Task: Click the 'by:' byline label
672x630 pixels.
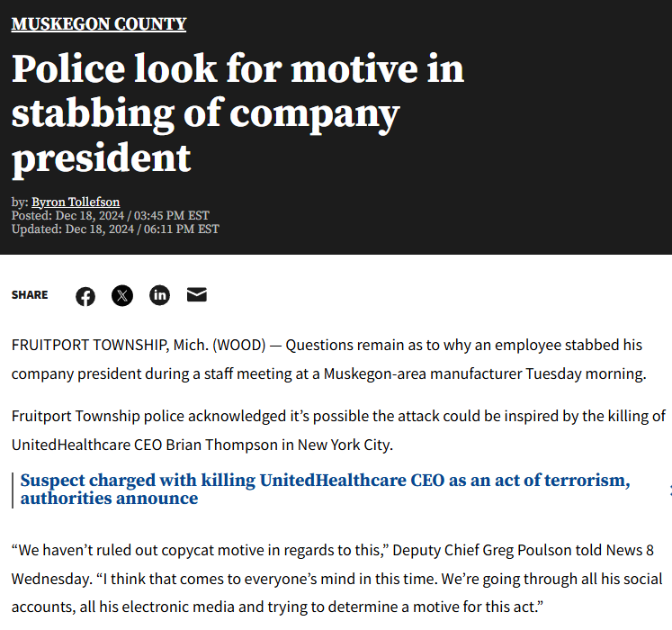Action: coord(20,202)
